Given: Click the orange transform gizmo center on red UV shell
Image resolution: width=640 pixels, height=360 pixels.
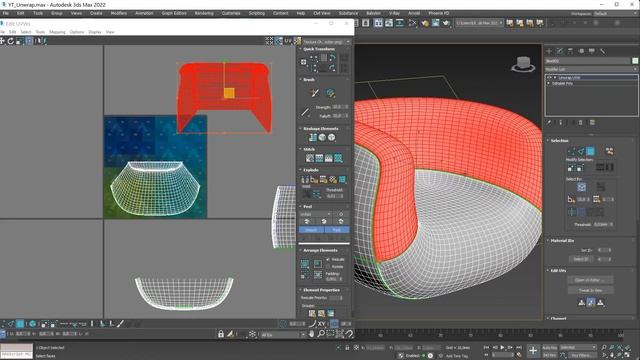Looking at the screenshot, I should pyautogui.click(x=229, y=93).
